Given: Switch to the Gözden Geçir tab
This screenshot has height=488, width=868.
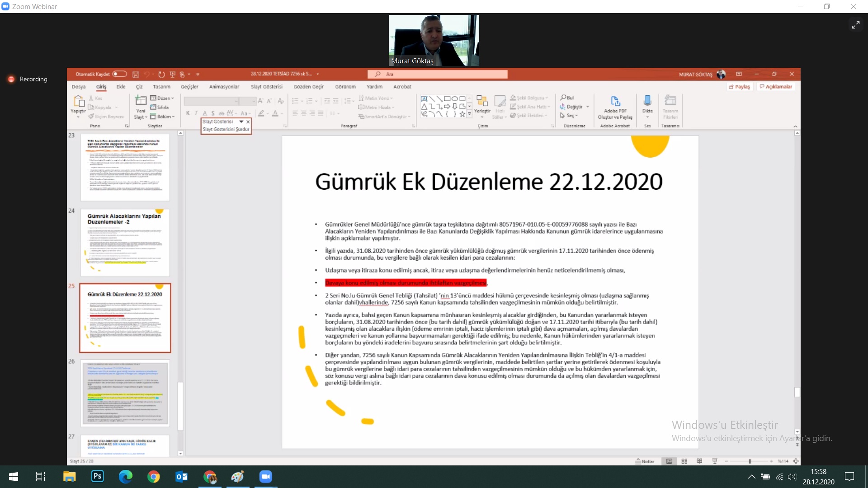Looking at the screenshot, I should (x=308, y=87).
